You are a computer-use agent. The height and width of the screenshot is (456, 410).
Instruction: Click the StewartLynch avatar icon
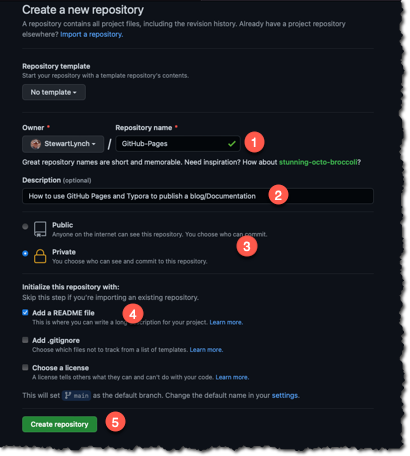coord(35,144)
